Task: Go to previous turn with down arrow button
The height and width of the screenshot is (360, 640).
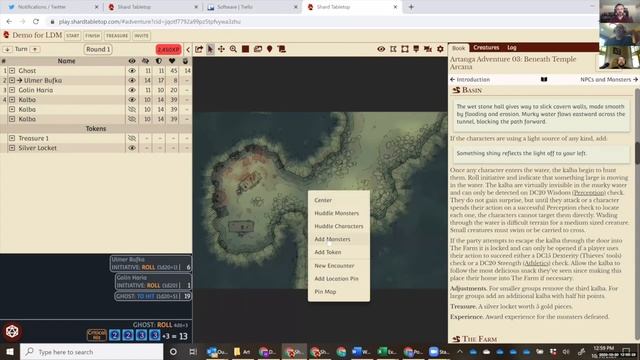Action: [x=7, y=49]
